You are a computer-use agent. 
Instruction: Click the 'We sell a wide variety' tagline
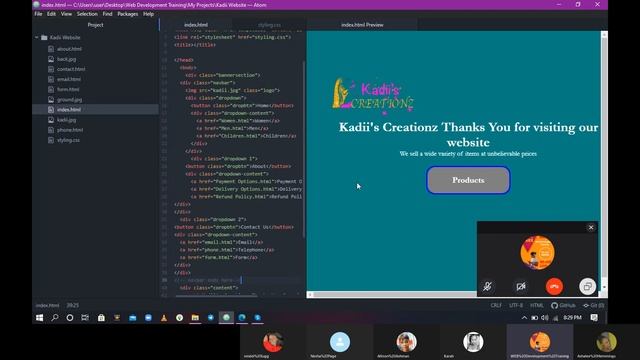point(468,154)
